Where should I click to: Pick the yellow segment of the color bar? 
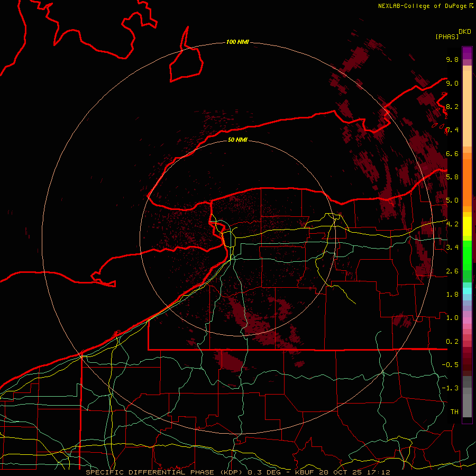[467, 226]
